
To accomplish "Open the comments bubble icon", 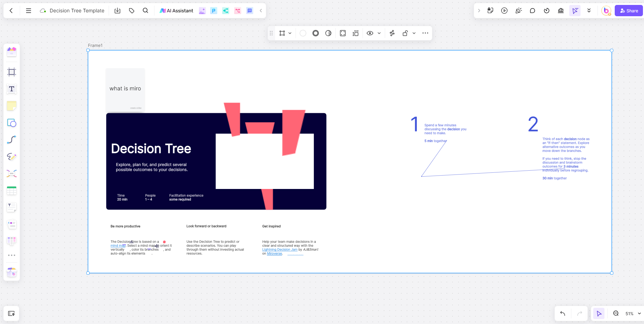I will pos(533,11).
